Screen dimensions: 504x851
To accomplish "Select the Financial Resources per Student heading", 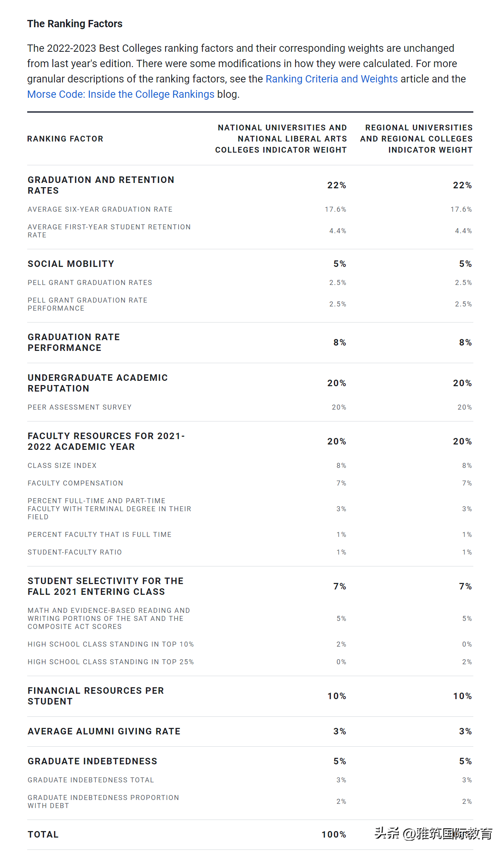I will click(96, 696).
